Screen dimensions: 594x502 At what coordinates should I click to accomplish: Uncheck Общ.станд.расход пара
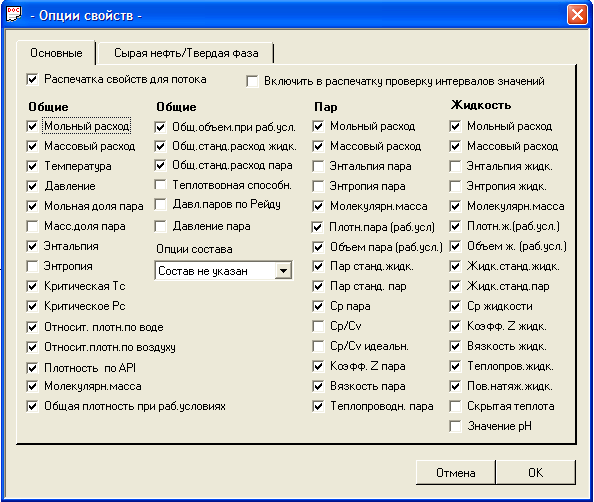point(161,166)
